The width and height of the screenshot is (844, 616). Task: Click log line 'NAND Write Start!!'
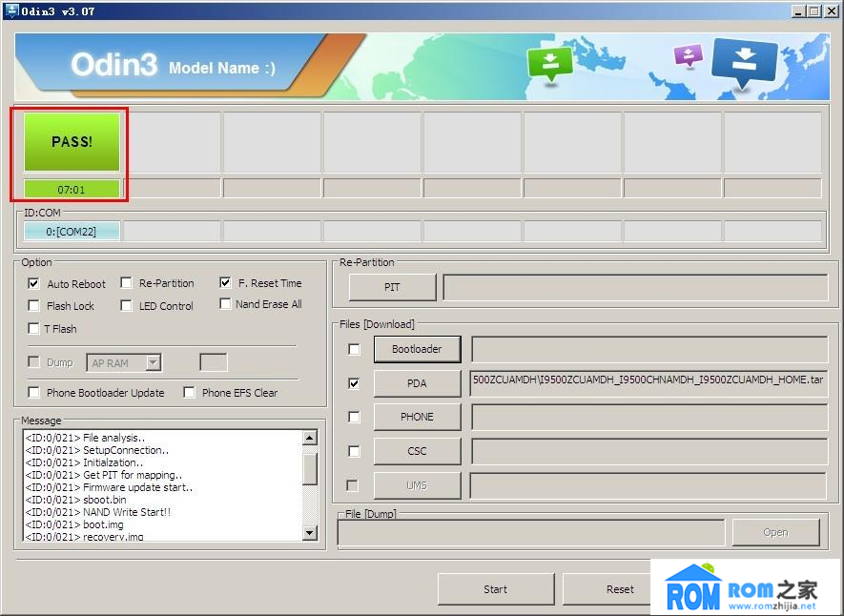click(98, 512)
